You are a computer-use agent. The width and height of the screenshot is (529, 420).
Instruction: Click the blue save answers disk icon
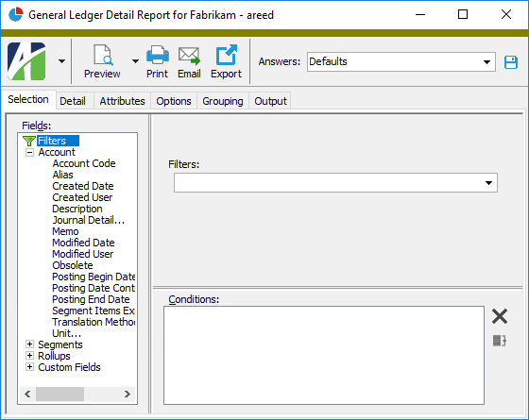pyautogui.click(x=511, y=62)
